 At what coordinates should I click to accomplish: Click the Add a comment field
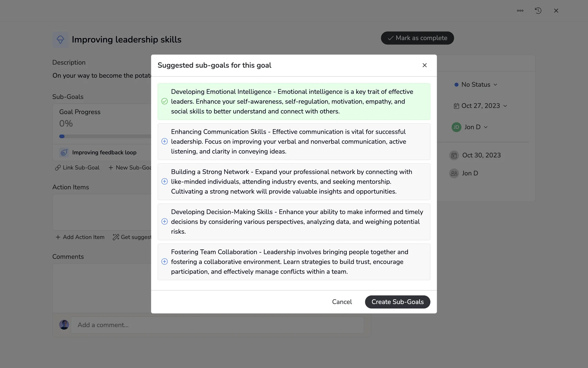click(x=217, y=325)
